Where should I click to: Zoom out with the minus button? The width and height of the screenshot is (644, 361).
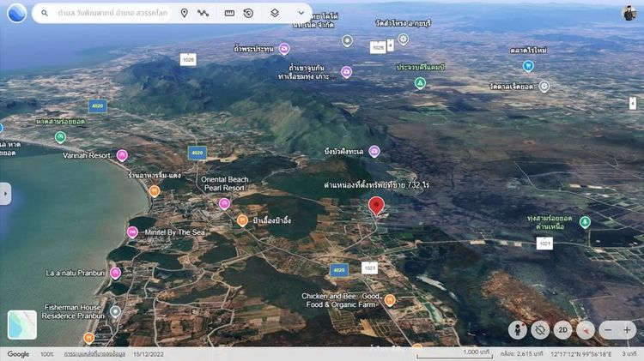(x=608, y=330)
